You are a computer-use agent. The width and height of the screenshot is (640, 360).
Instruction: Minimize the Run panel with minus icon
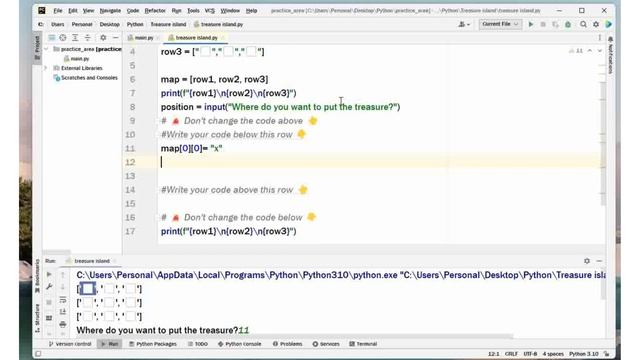coord(599,261)
